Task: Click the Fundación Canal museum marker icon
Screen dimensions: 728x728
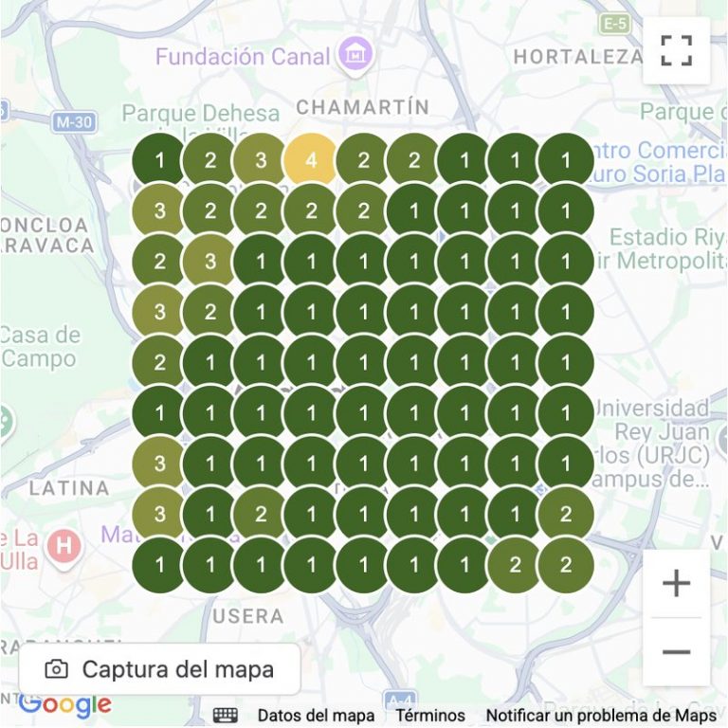Action: pos(355,55)
